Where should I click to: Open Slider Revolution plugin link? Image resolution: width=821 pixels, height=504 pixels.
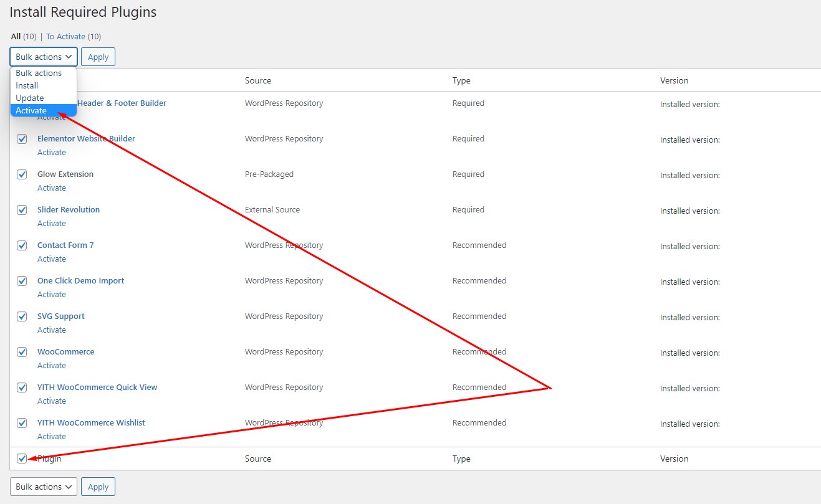(69, 209)
